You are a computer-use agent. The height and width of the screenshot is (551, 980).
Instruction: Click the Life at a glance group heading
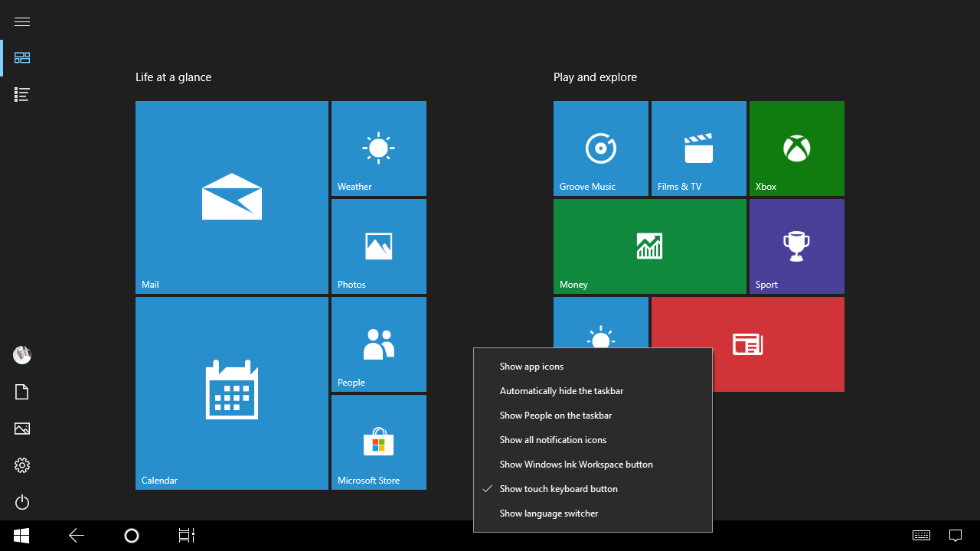[173, 77]
